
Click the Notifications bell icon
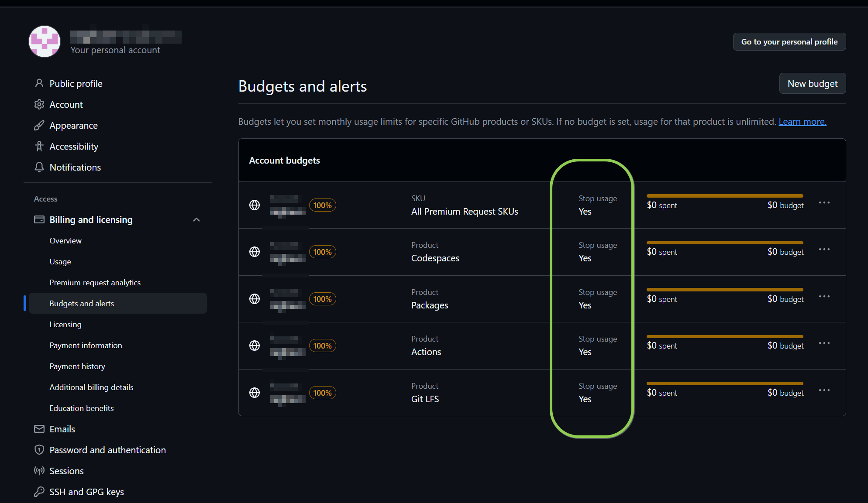[39, 167]
